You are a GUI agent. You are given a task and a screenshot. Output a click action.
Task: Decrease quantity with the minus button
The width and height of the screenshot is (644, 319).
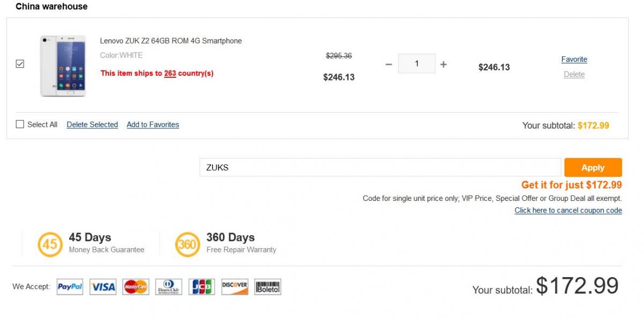389,64
